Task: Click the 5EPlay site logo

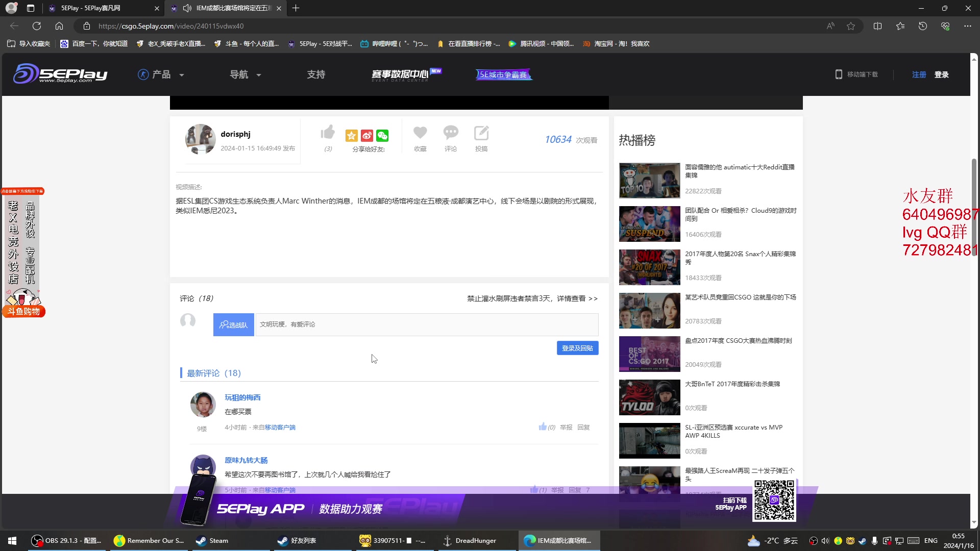Action: coord(60,73)
